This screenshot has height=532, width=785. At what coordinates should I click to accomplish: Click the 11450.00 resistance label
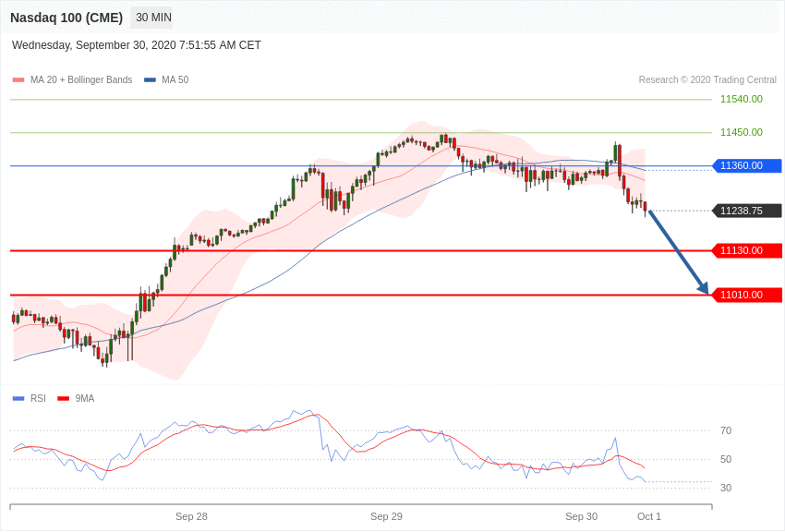[741, 132]
